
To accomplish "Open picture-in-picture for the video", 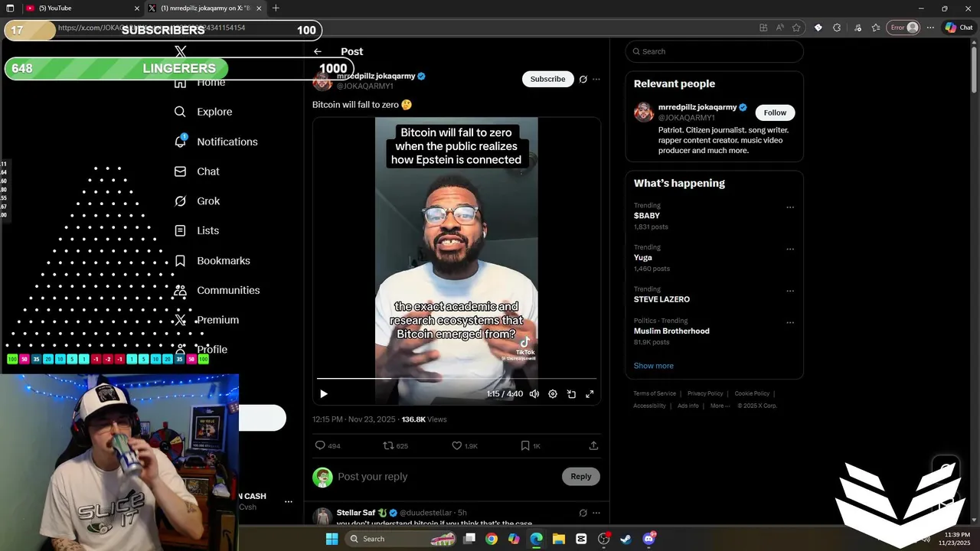I will (x=571, y=394).
